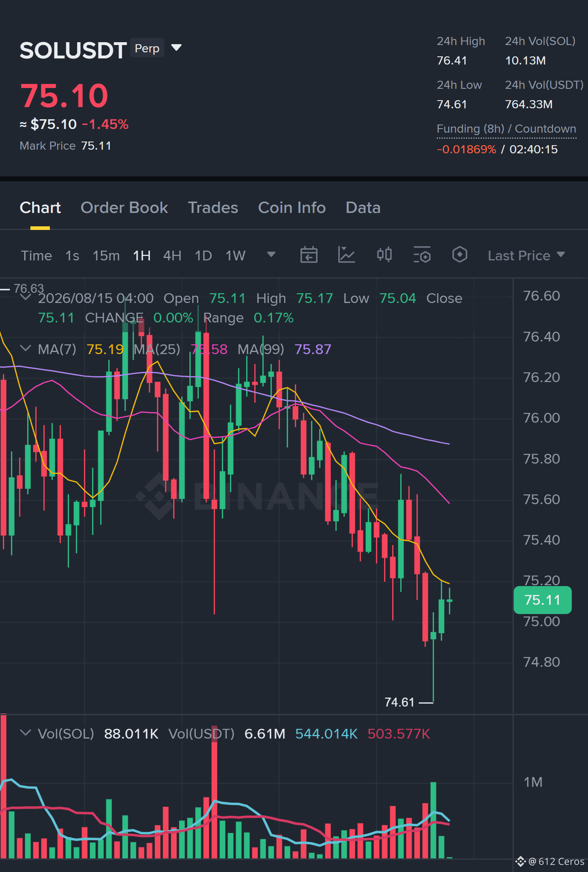
Task: Click the 75.11 current price tag
Action: [543, 600]
